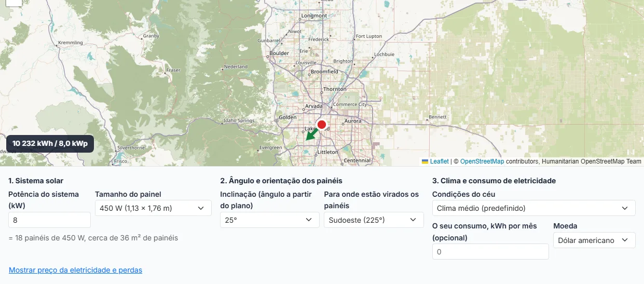The image size is (644, 284).
Task: Click the 1. Sistema solar heading
Action: 36,181
